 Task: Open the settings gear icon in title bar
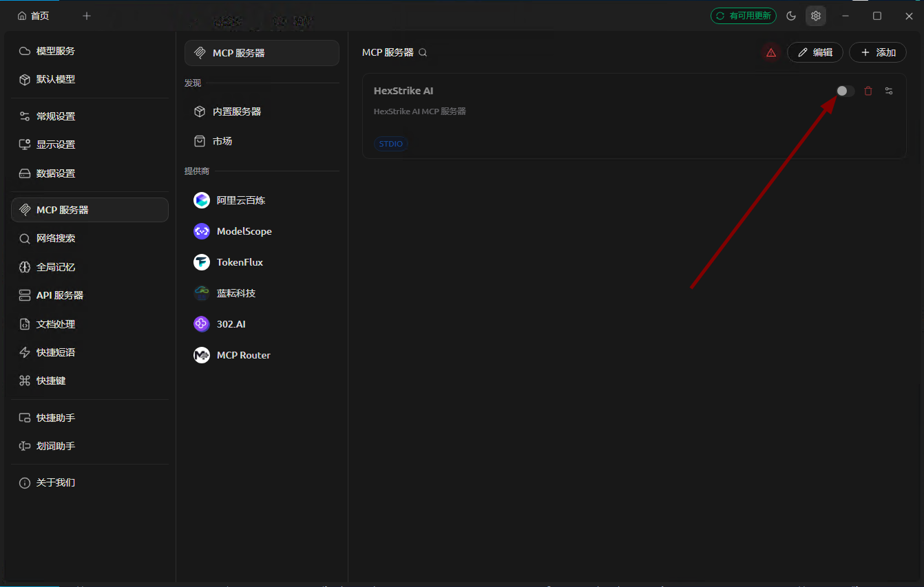coord(816,16)
